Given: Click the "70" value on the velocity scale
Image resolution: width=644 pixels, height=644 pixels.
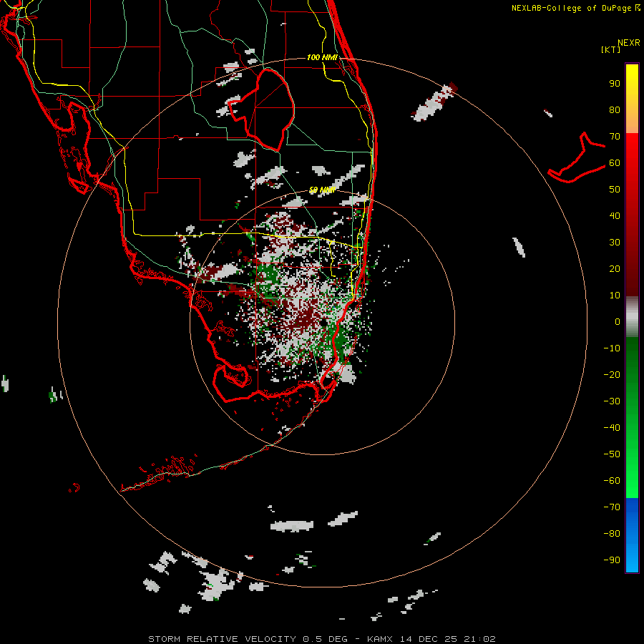Looking at the screenshot, I should pyautogui.click(x=615, y=137).
